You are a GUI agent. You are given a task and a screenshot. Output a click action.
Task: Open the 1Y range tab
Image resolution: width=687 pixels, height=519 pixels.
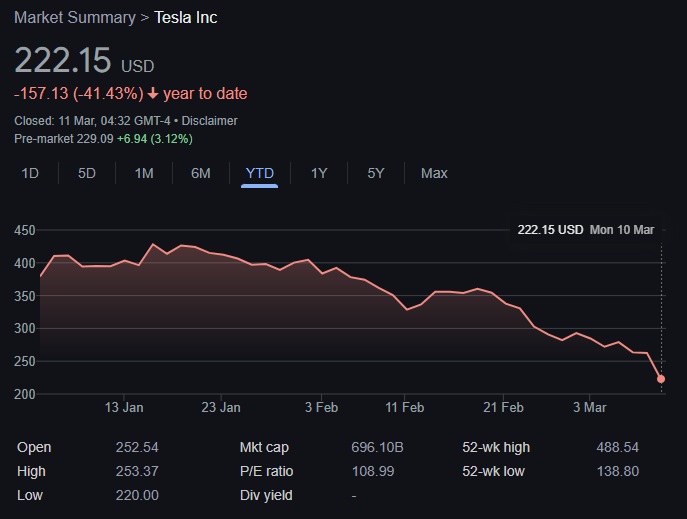pos(319,173)
